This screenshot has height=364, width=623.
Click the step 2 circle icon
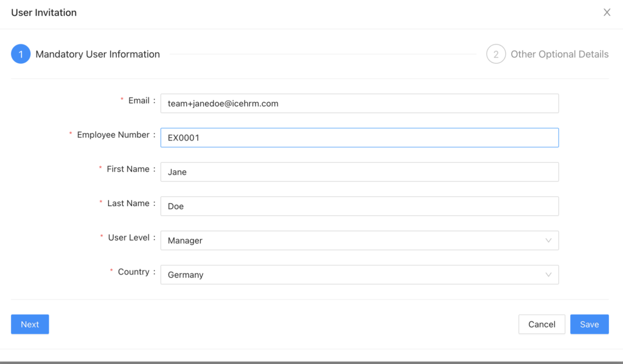tap(496, 54)
